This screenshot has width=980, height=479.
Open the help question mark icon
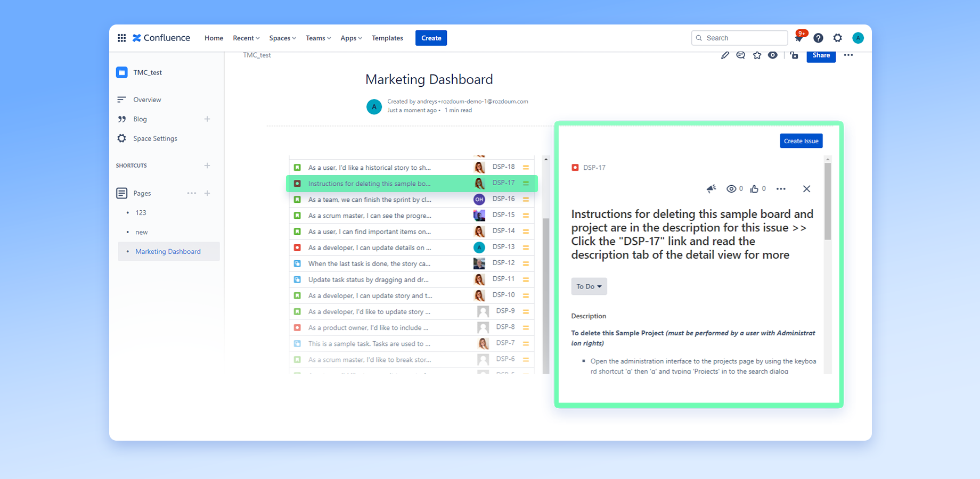click(818, 38)
